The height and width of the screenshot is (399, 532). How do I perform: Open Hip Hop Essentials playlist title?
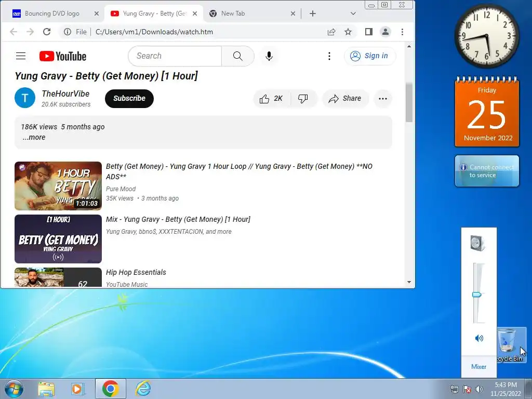pos(136,272)
